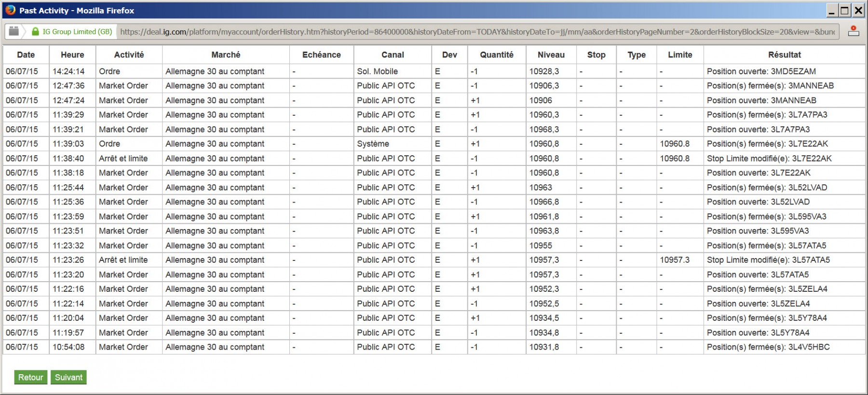868x395 pixels.
Task: Click the Système canal cell
Action: [373, 144]
